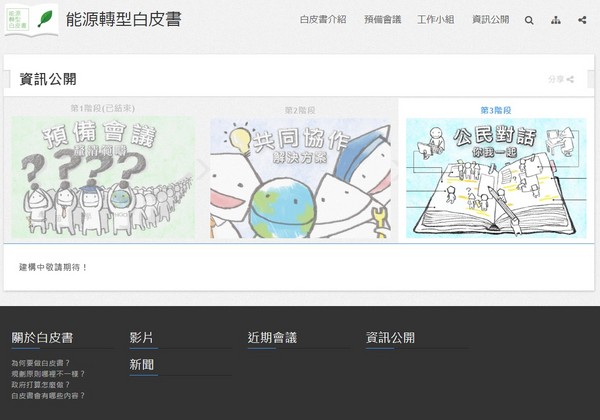Switch to 第2階段 tab
Viewport: 600px width, 420px height.
[300, 111]
